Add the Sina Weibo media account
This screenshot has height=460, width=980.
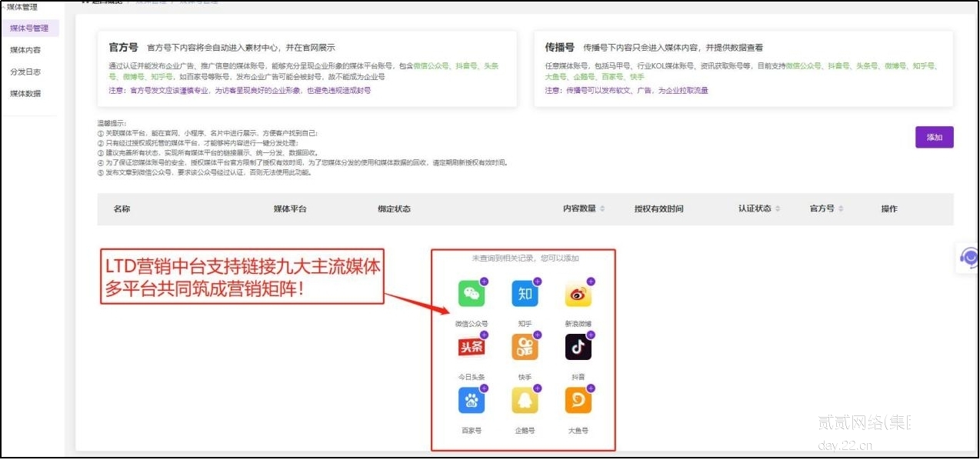[578, 294]
